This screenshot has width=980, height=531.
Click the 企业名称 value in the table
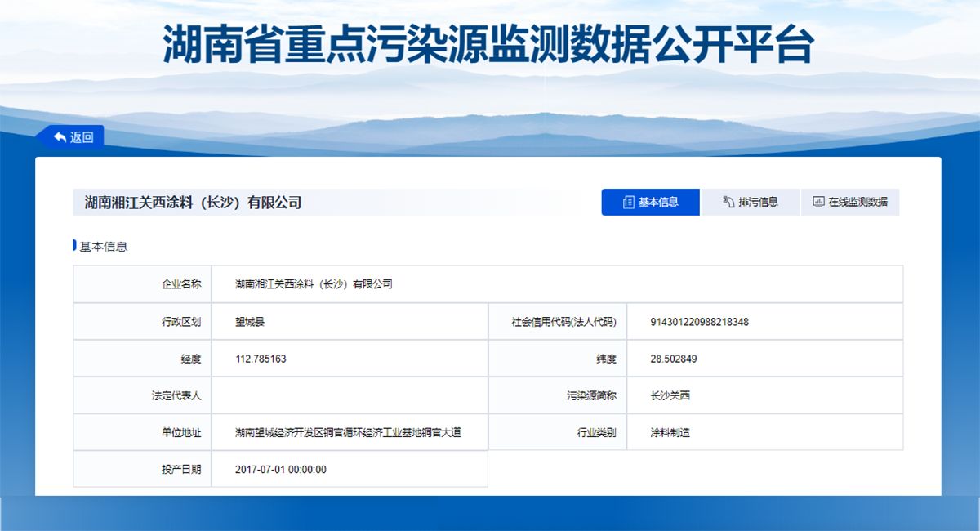314,284
